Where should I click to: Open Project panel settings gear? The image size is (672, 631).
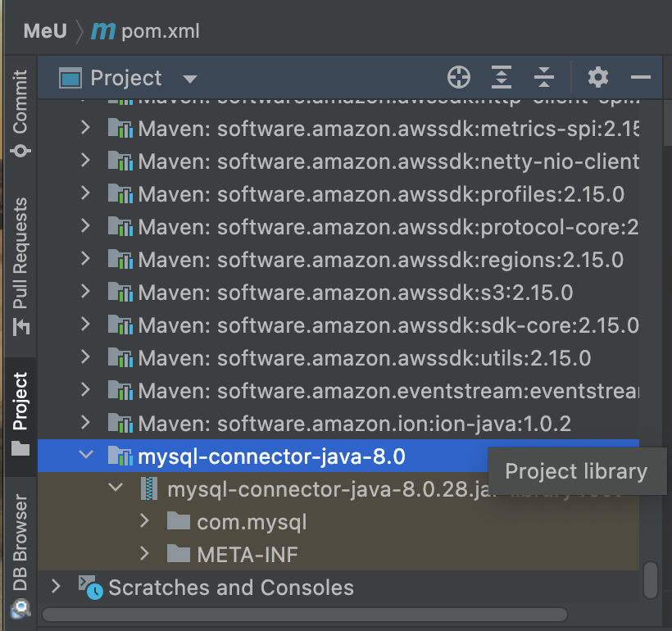598,78
